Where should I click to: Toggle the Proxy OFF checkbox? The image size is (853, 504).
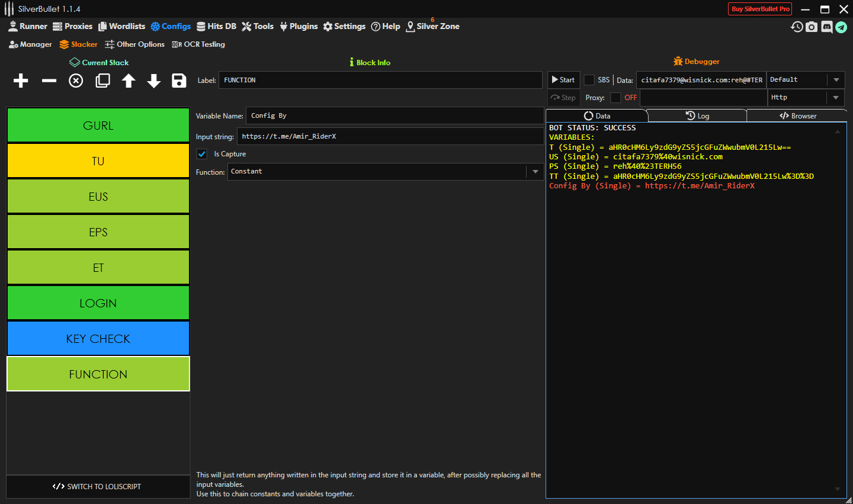coord(615,97)
